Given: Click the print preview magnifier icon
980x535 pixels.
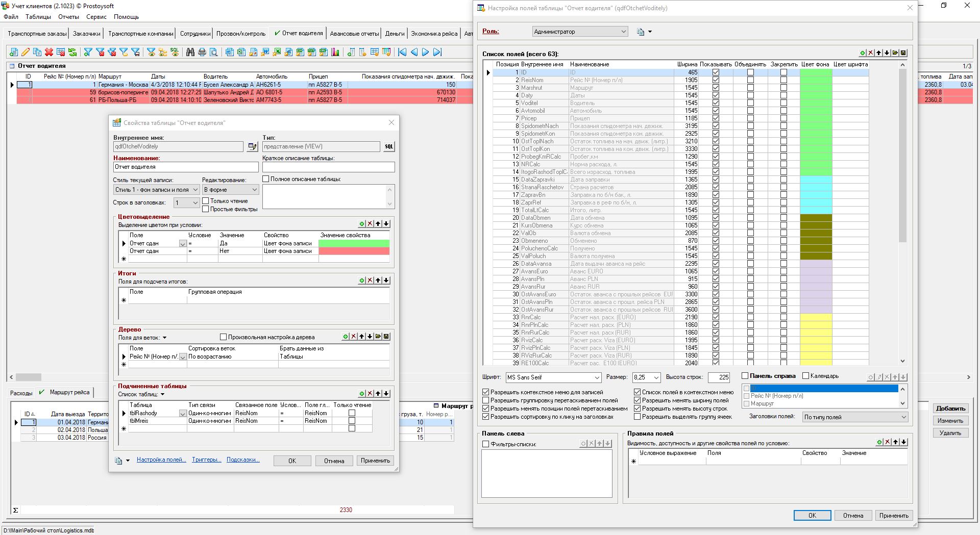Looking at the screenshot, I should tap(214, 52).
